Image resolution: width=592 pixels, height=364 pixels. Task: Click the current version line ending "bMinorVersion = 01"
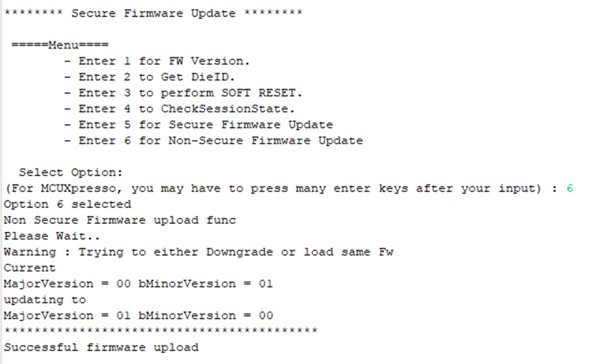click(x=138, y=283)
